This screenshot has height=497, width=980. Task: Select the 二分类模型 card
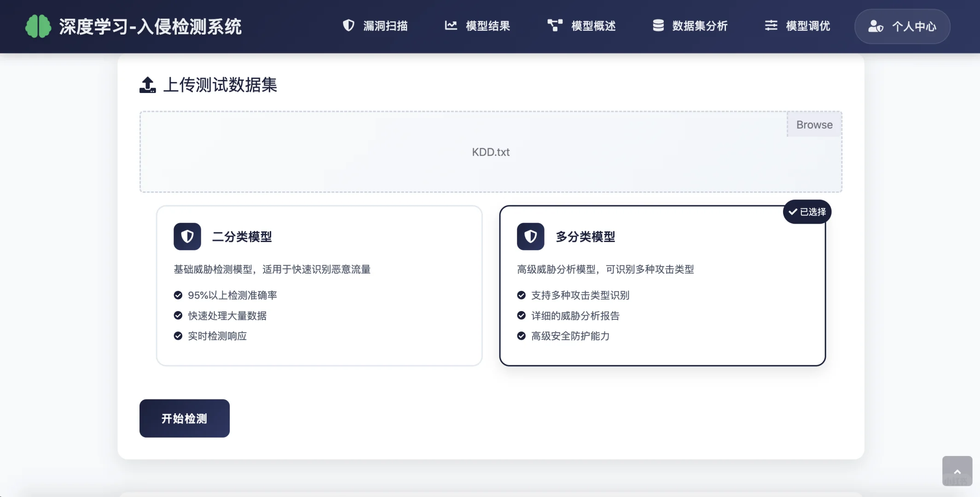[x=319, y=285]
